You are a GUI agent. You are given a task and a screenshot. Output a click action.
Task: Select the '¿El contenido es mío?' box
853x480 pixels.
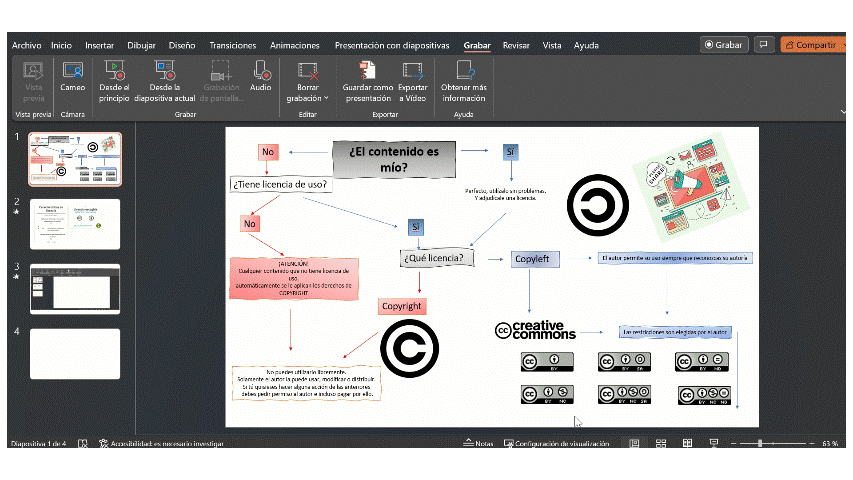(x=394, y=159)
